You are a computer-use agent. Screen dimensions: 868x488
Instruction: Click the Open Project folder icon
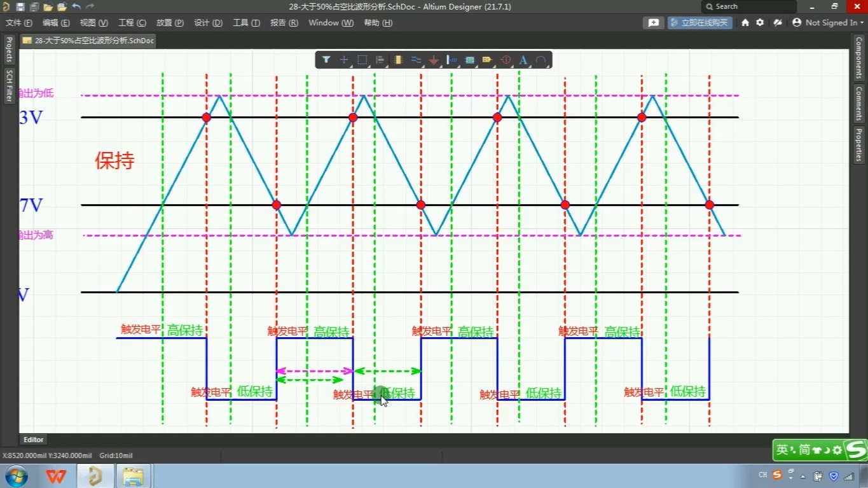point(62,7)
